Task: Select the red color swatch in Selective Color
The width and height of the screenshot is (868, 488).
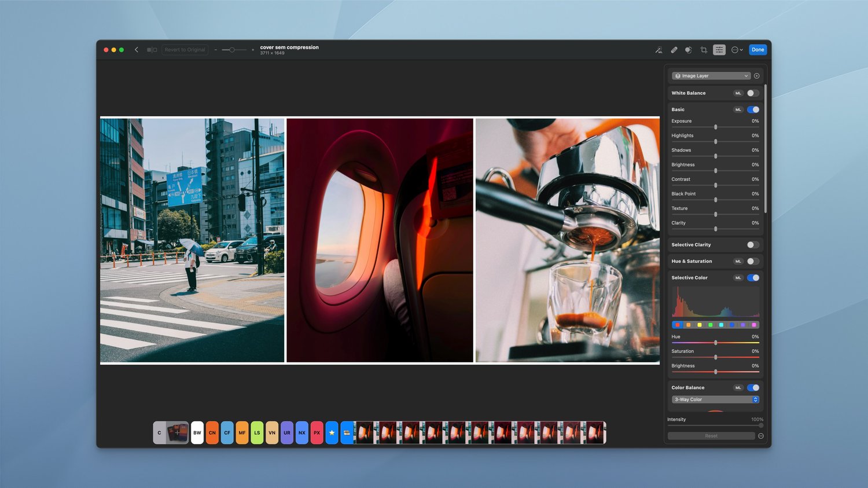Action: click(677, 325)
